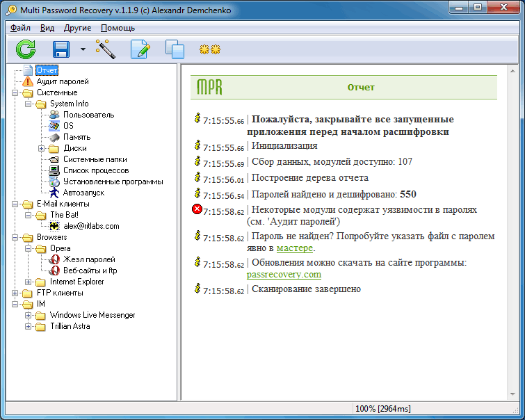The width and height of the screenshot is (525, 420).
Task: Collapse the Системные folder
Action: [15, 92]
